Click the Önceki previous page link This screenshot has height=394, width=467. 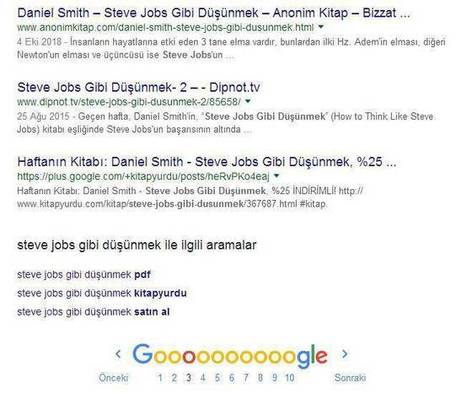click(113, 378)
